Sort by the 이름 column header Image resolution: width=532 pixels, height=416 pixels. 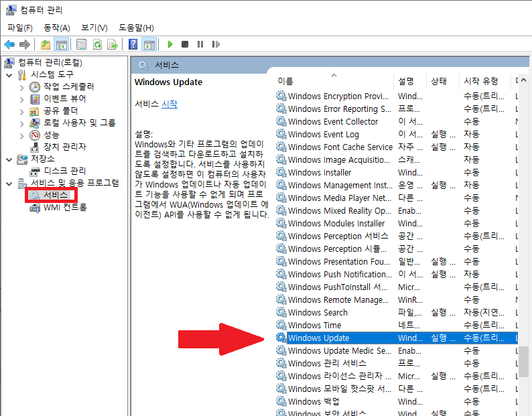coord(334,81)
